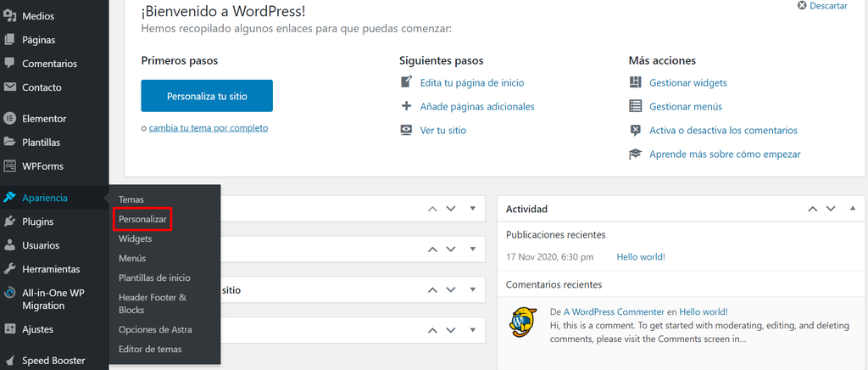The image size is (868, 370).
Task: Click the Plugins label in the sidebar
Action: tap(37, 221)
